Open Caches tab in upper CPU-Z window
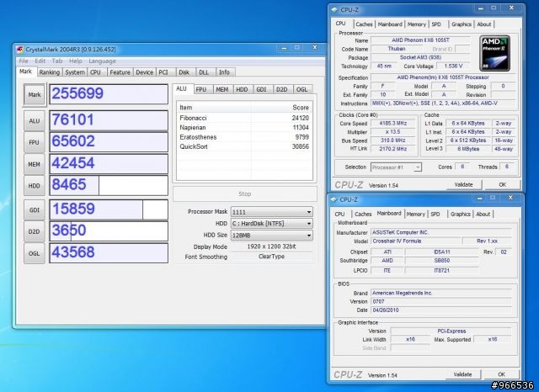The width and height of the screenshot is (539, 392). click(x=364, y=24)
